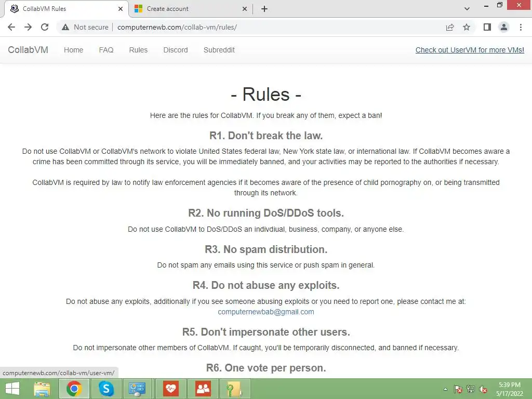This screenshot has width=532, height=399.
Task: Click the computernewbab@gmail.com email link
Action: tap(266, 312)
